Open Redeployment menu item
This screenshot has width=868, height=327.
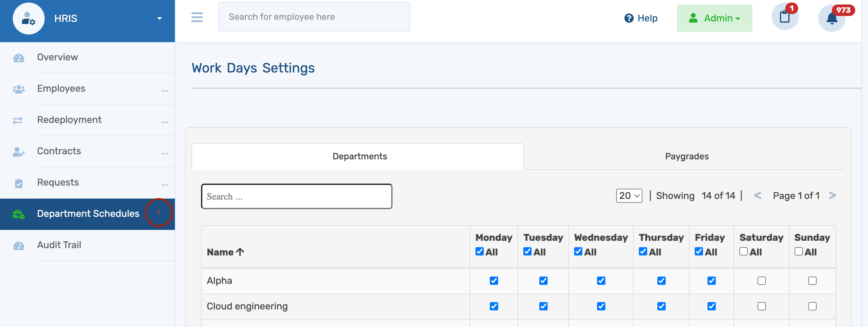[69, 120]
